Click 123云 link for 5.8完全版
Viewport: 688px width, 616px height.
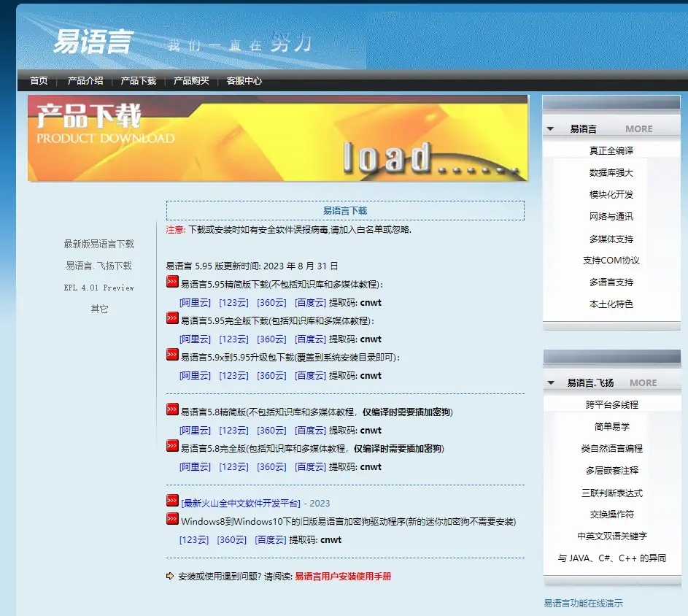[x=233, y=466]
